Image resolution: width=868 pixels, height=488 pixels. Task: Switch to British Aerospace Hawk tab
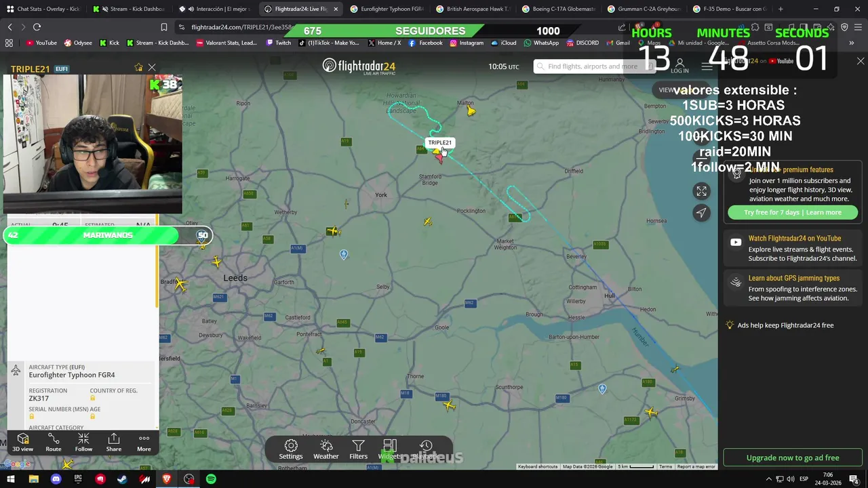(472, 9)
